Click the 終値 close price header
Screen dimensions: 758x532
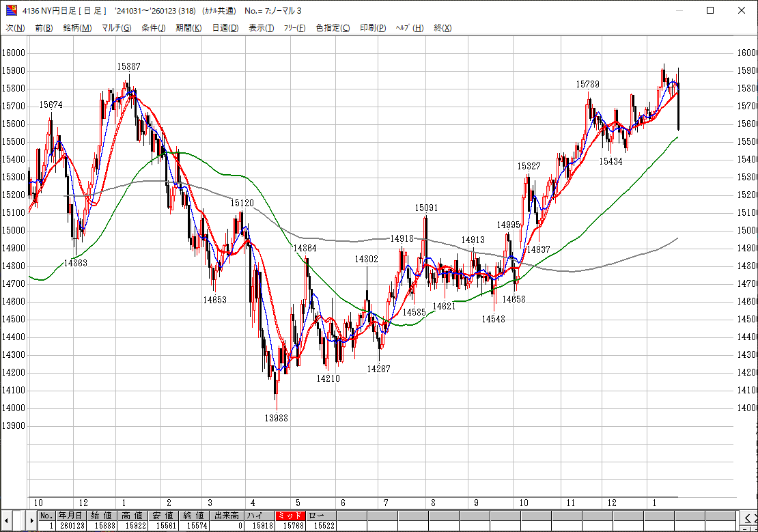point(193,516)
